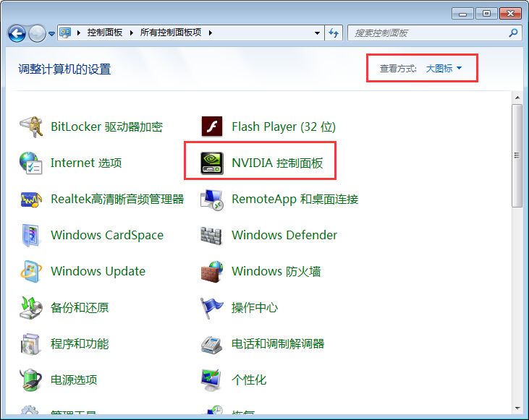
Task: Open the 操作中心 flag icon
Action: (211, 307)
